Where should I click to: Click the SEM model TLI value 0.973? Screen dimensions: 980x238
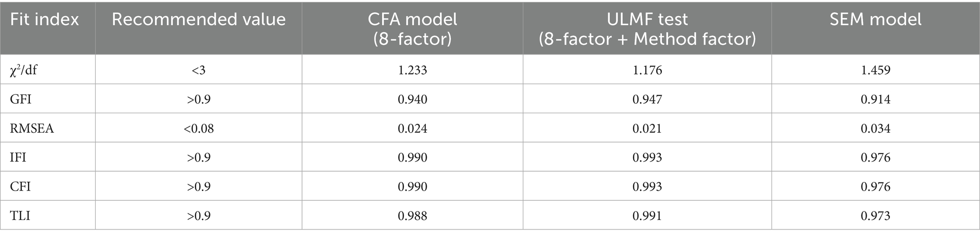(x=876, y=216)
